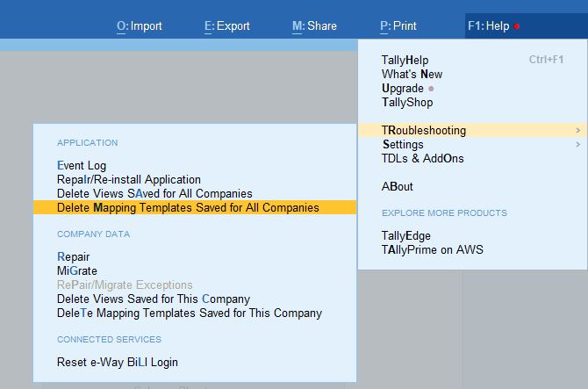The width and height of the screenshot is (588, 389).
Task: Open TDLs & AddOns
Action: point(422,159)
